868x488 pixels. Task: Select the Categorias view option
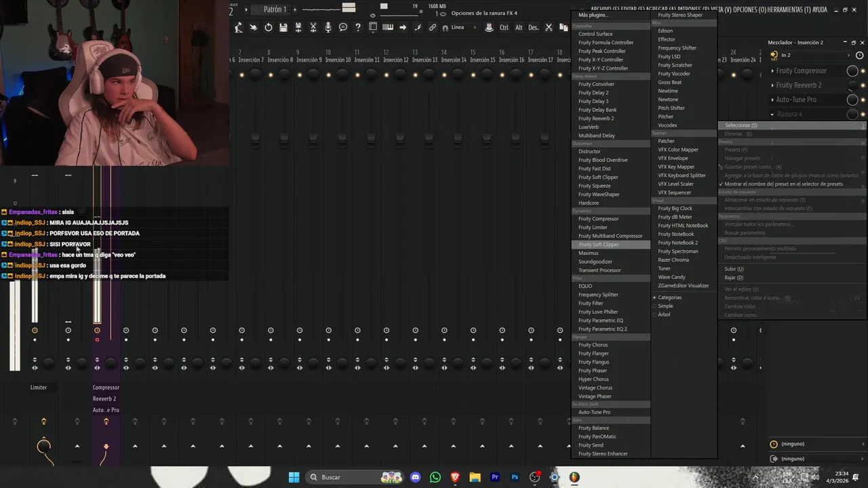click(669, 298)
